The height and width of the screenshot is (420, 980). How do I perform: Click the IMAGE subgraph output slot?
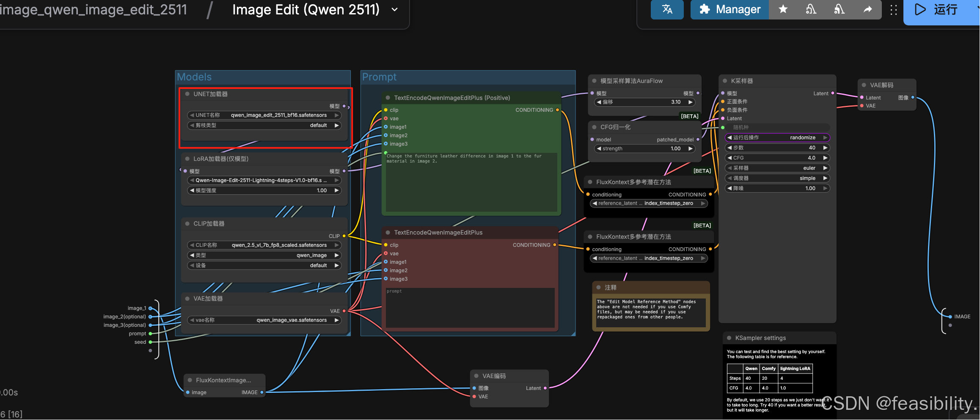950,317
